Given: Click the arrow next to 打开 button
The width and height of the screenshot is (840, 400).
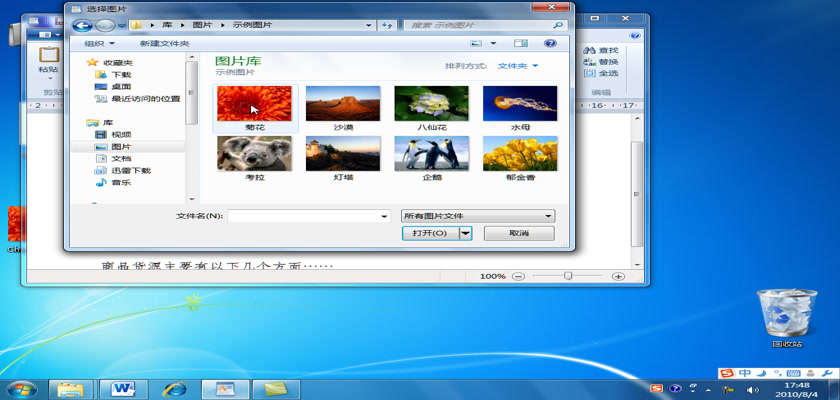Looking at the screenshot, I should (466, 233).
